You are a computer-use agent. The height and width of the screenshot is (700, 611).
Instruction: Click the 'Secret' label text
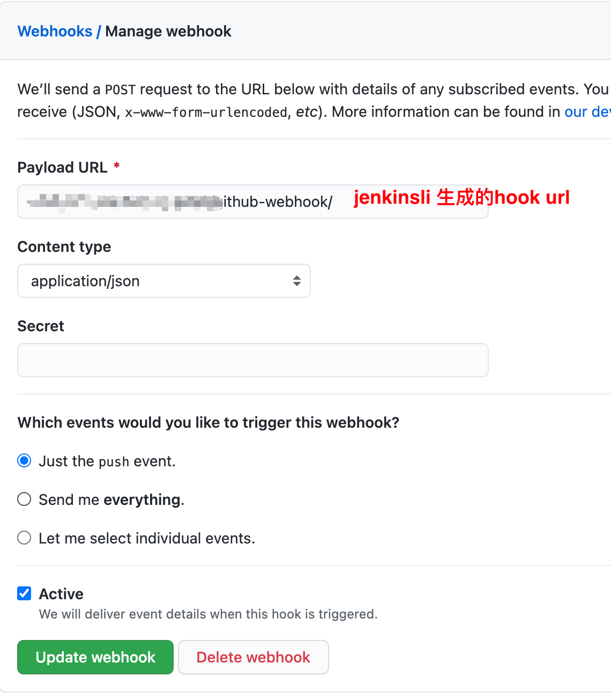coord(41,326)
